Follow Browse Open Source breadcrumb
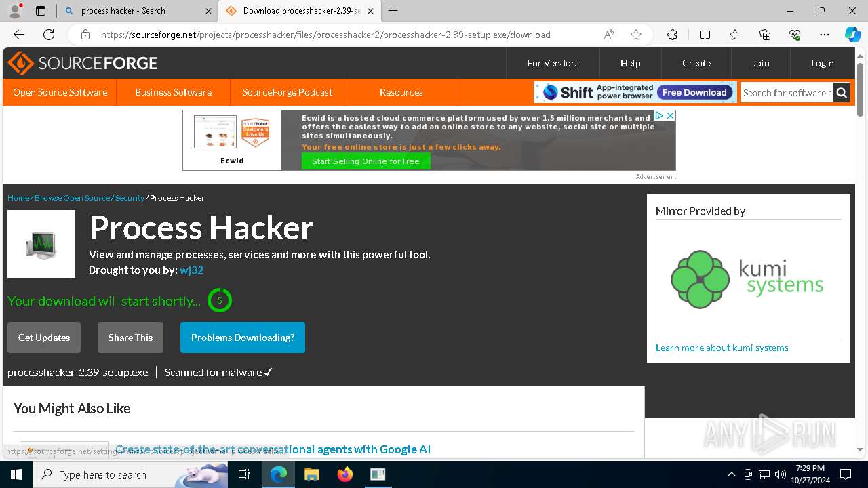868x488 pixels. tap(72, 198)
